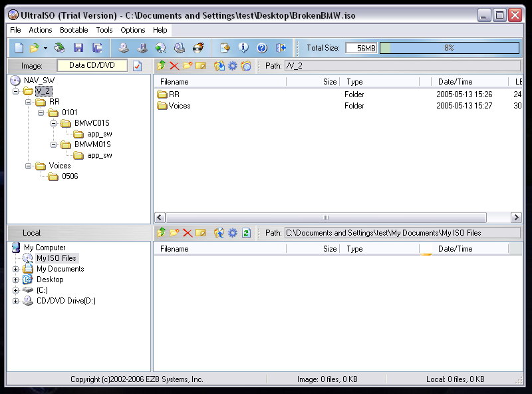Sort by the Date/Time column header
Screen dimensions: 532x394
[455, 82]
